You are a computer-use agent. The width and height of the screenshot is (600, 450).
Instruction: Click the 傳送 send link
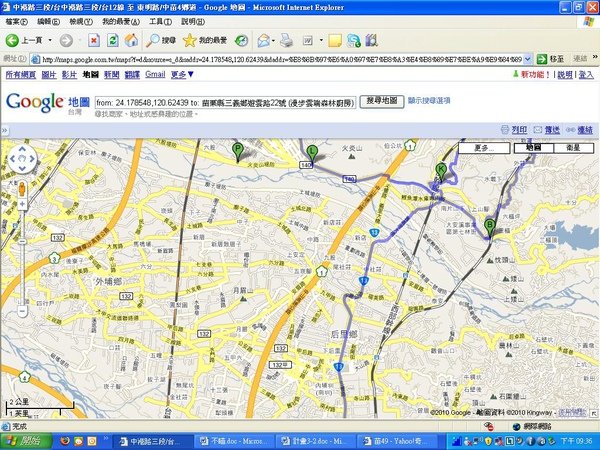(x=552, y=130)
